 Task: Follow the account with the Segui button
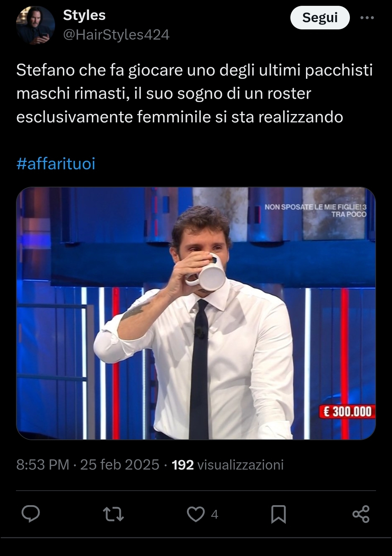(x=320, y=18)
